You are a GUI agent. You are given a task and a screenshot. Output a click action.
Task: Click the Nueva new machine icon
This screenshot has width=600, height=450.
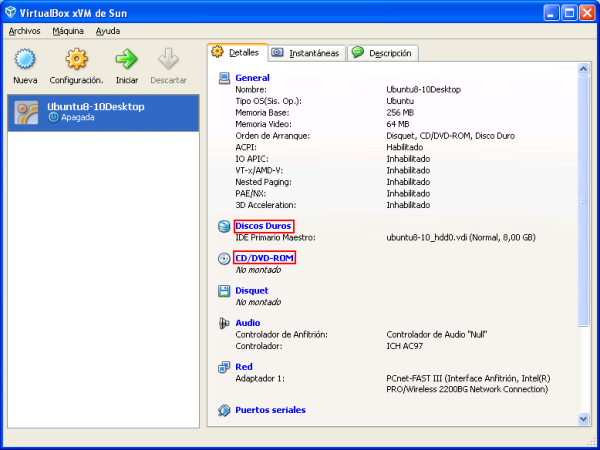pyautogui.click(x=25, y=60)
